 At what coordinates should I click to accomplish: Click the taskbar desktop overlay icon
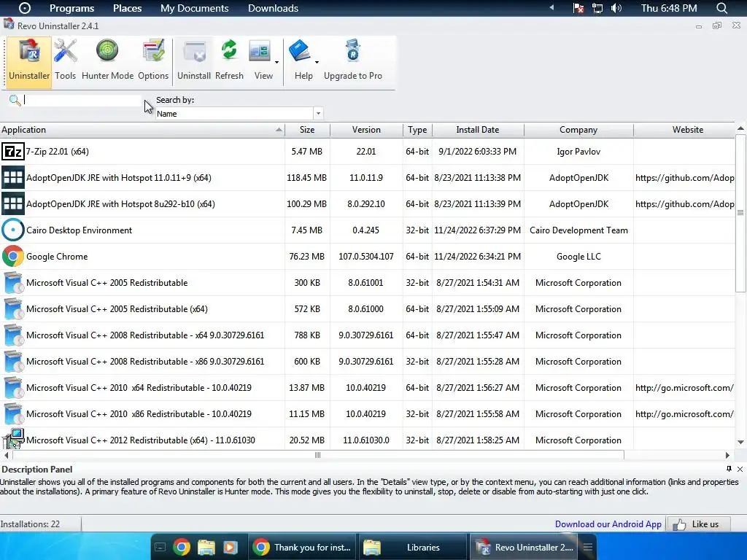160,547
